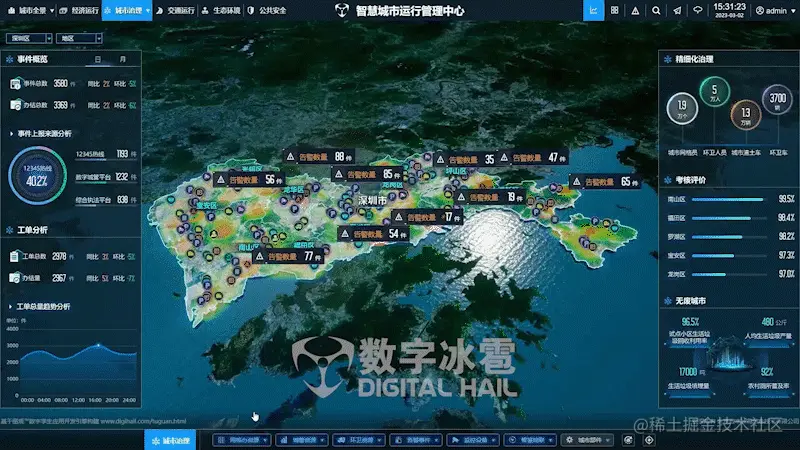Image resolution: width=800 pixels, height=450 pixels.
Task: Click the 96.5% waste recycling rate value
Action: (690, 322)
